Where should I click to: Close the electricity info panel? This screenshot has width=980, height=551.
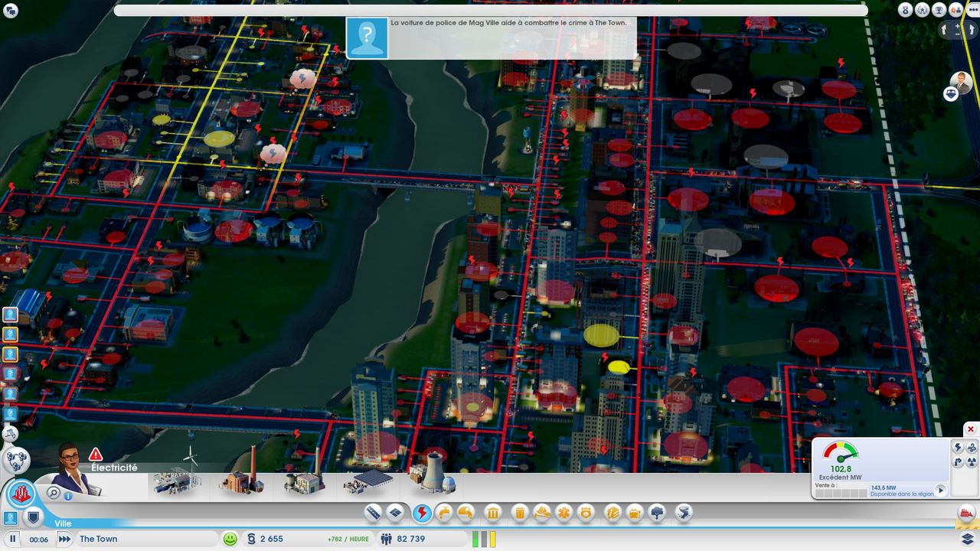[x=971, y=429]
